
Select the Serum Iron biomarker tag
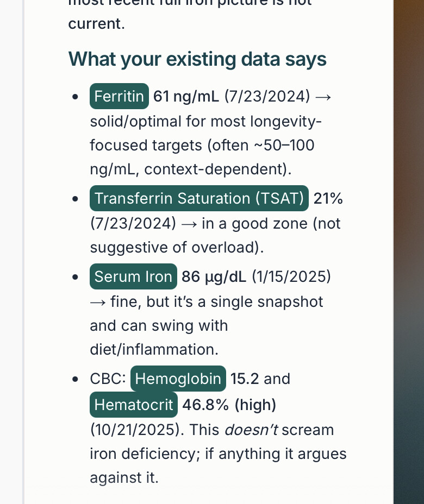point(133,276)
